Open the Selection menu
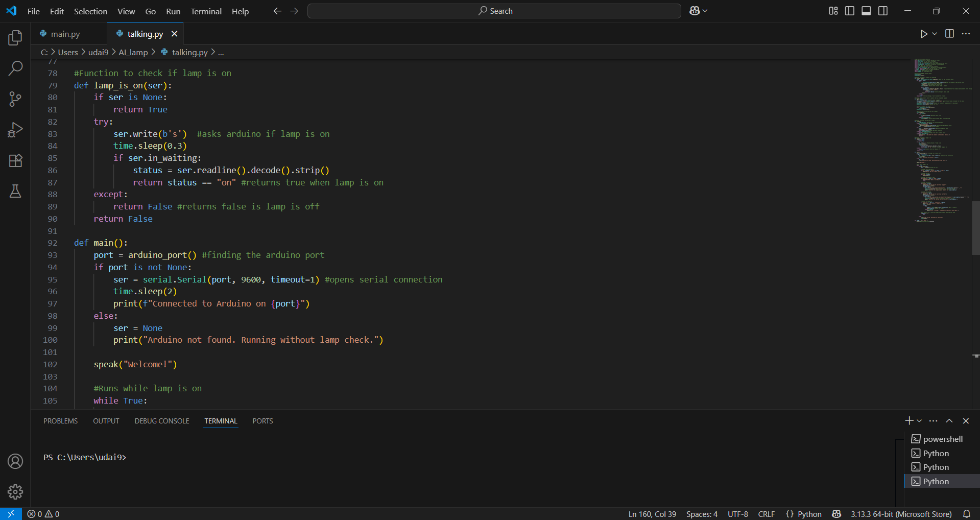The height and width of the screenshot is (520, 980). click(91, 11)
